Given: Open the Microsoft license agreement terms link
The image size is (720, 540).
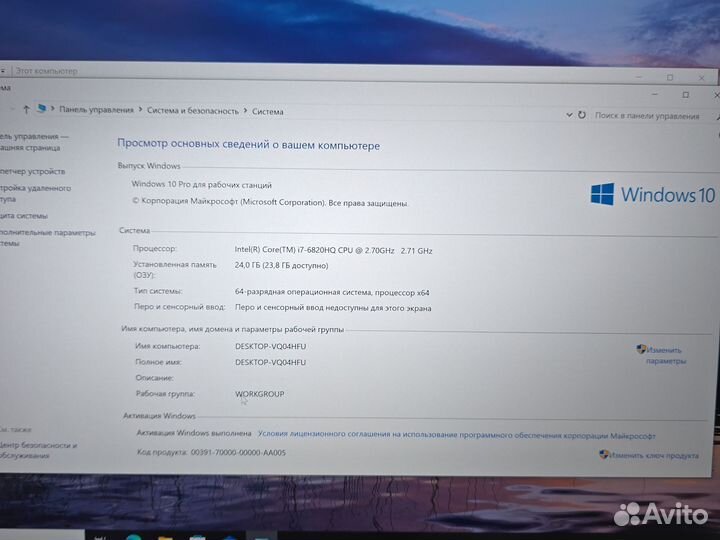Looking at the screenshot, I should click(456, 434).
